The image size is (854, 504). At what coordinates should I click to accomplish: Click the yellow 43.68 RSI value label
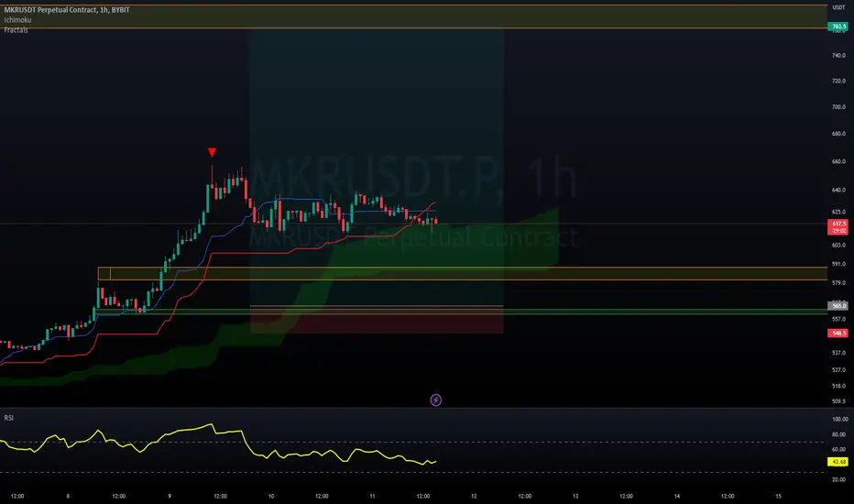click(838, 462)
